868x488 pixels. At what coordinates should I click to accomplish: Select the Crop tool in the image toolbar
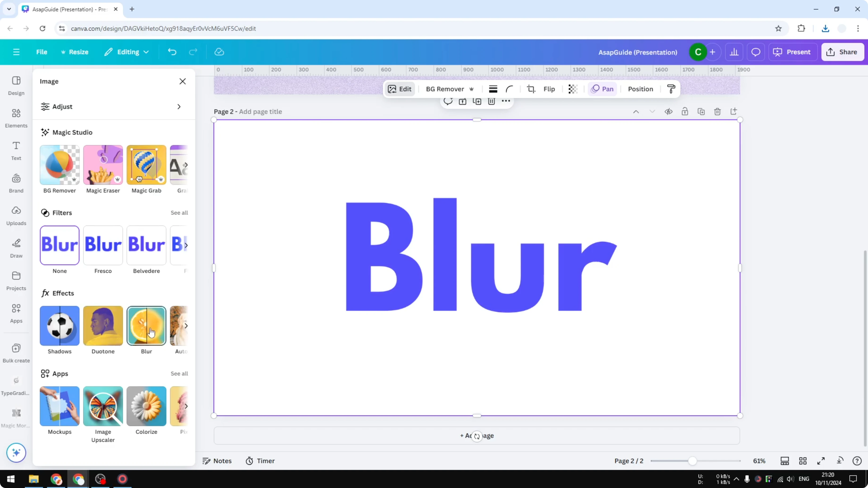pos(531,89)
